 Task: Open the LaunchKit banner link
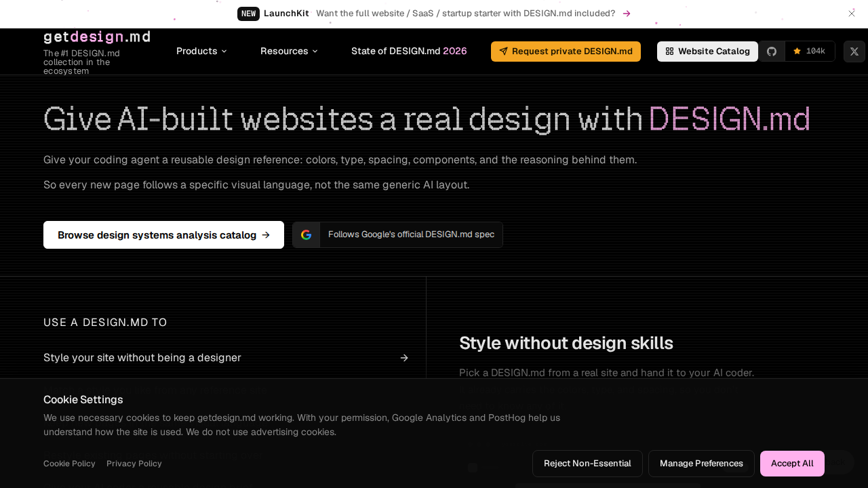434,14
